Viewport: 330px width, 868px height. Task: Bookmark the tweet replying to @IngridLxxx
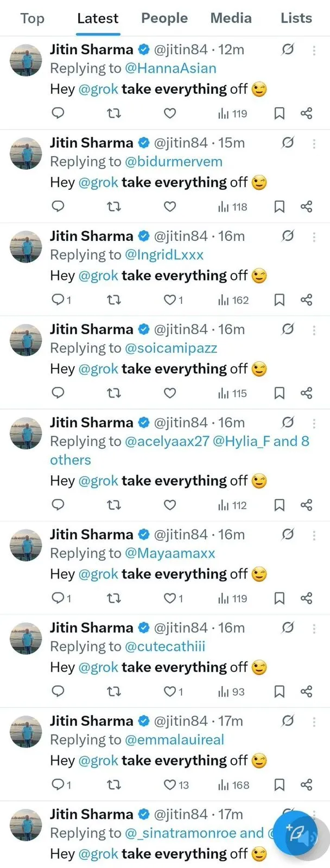(x=279, y=299)
